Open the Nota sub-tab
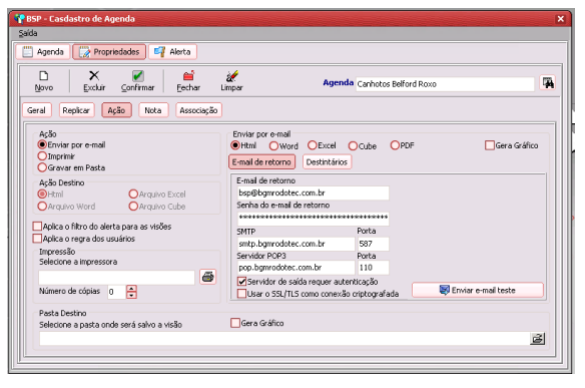 pyautogui.click(x=153, y=110)
